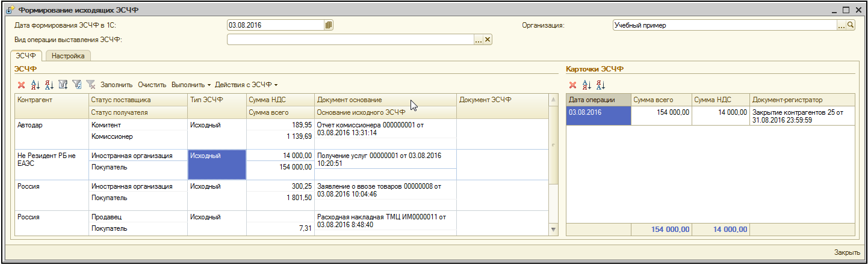Select the ЭСЧФ tab
Viewport: 868px width, 265px height.
point(26,56)
